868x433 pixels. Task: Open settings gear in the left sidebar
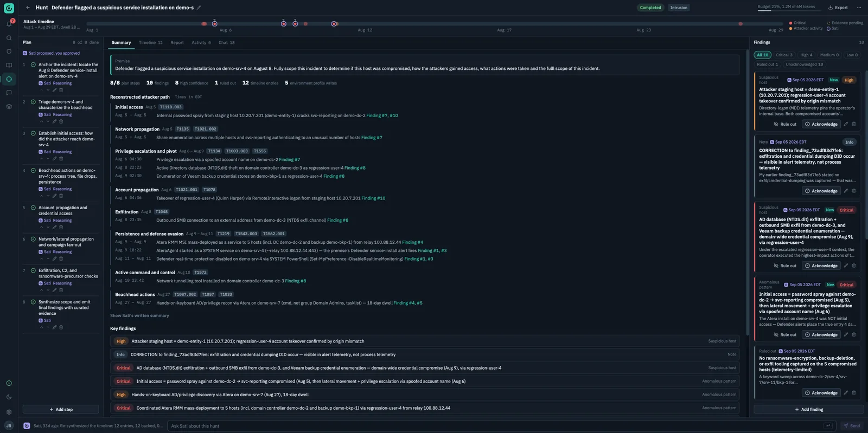tap(9, 412)
